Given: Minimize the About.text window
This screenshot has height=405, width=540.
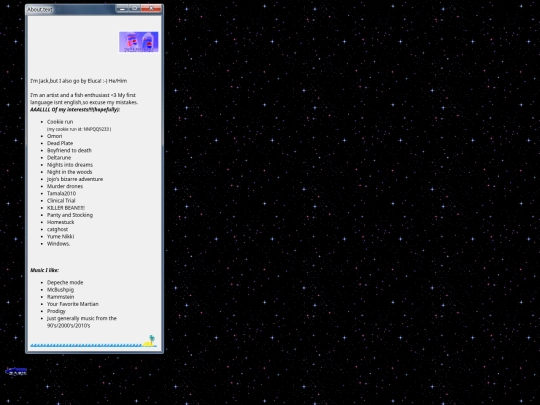Looking at the screenshot, I should tap(122, 8).
